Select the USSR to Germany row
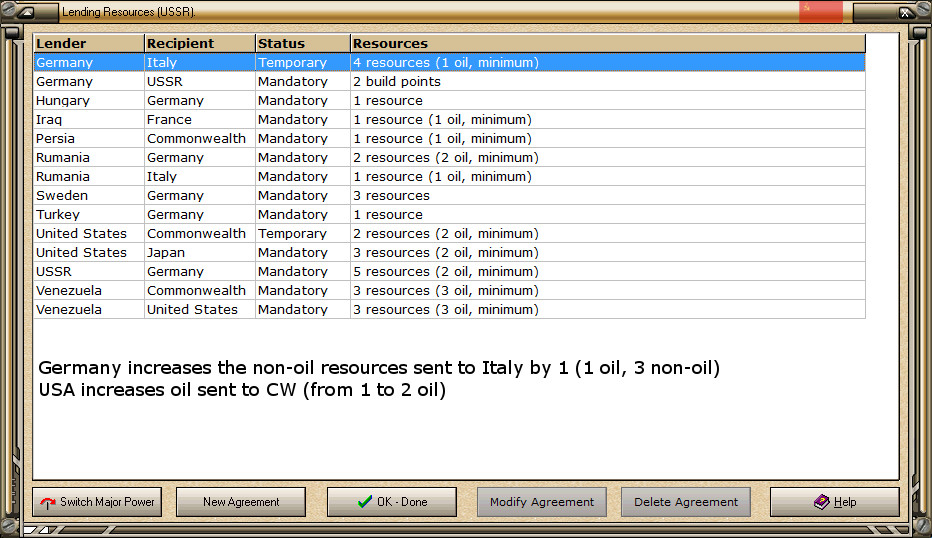 pyautogui.click(x=449, y=272)
